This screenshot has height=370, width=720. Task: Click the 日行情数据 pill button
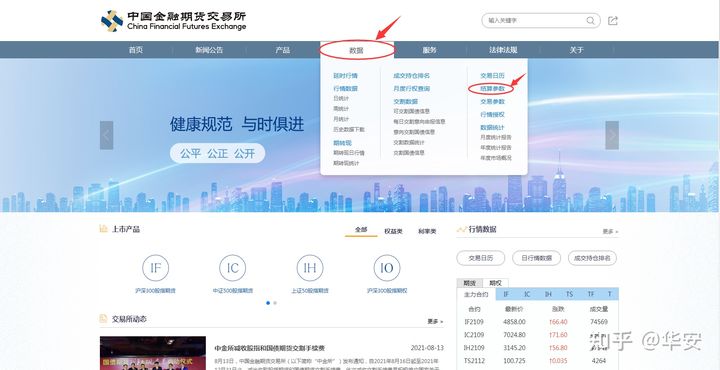[x=536, y=258]
